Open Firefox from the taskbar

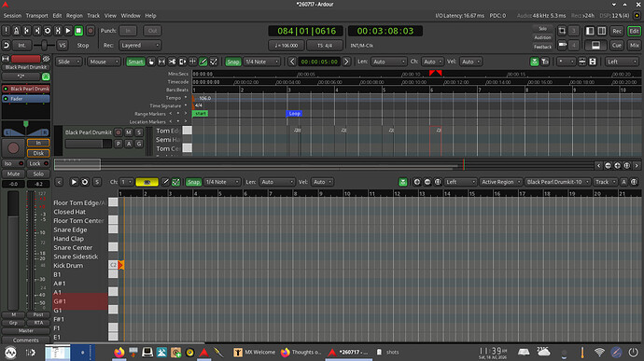119,352
